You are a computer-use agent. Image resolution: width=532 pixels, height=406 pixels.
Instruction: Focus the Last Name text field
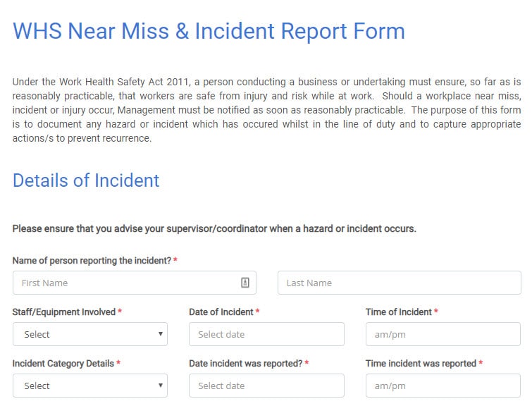[399, 283]
